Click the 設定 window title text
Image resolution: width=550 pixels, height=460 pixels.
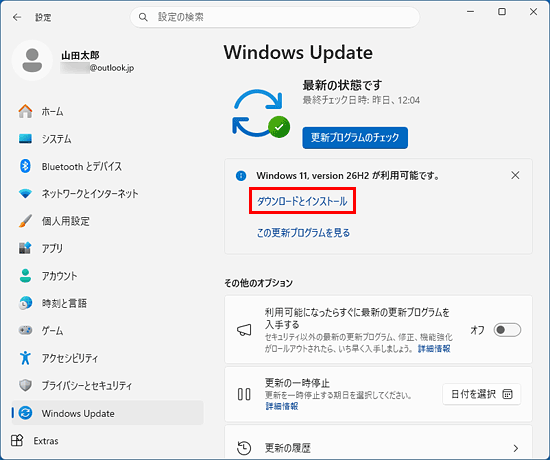[x=43, y=17]
